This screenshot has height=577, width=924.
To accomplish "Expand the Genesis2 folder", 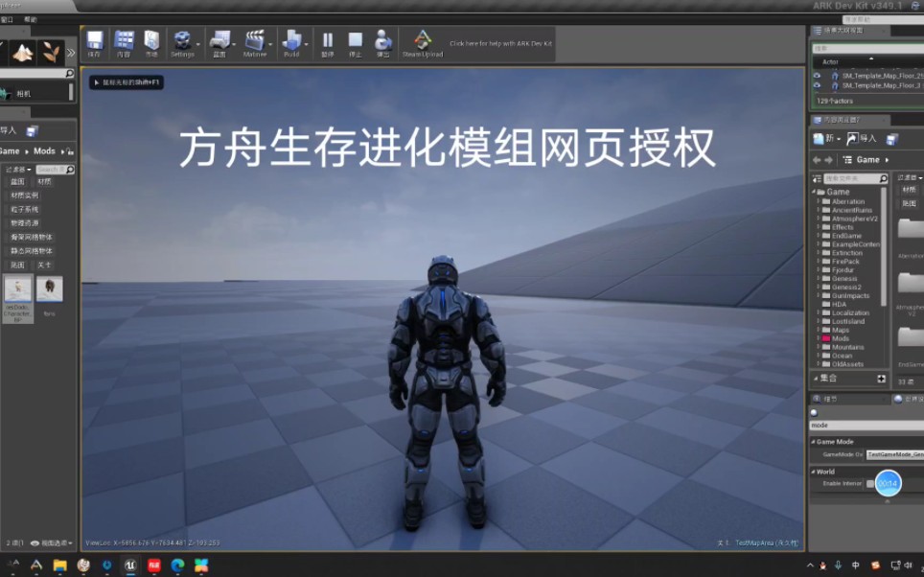I will [819, 287].
